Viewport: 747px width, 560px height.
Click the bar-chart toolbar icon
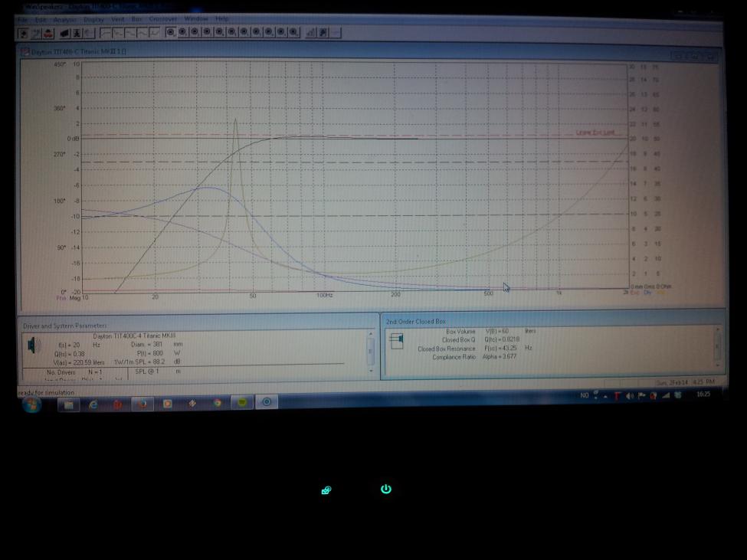tap(310, 32)
